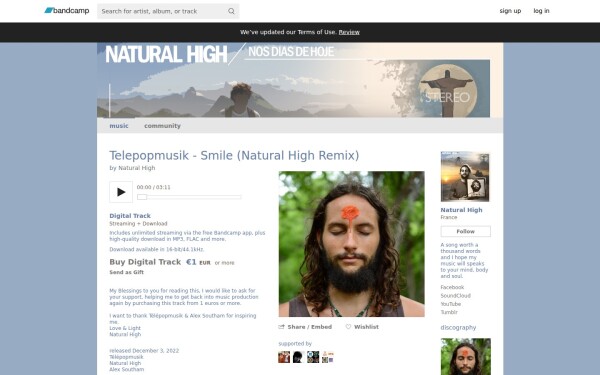Open the discography album thumbnail
The image size is (600, 375).
[x=465, y=357]
